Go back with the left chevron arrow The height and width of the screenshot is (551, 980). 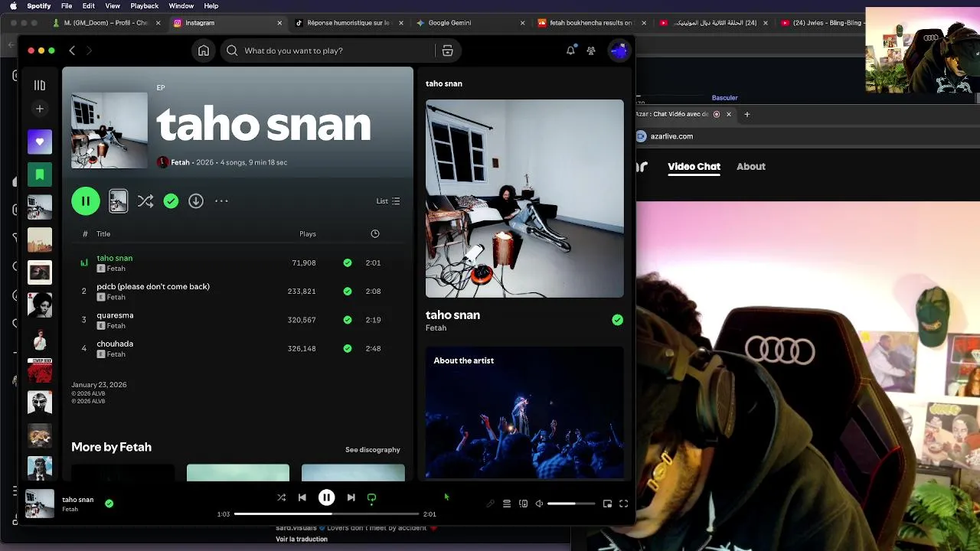click(x=72, y=51)
